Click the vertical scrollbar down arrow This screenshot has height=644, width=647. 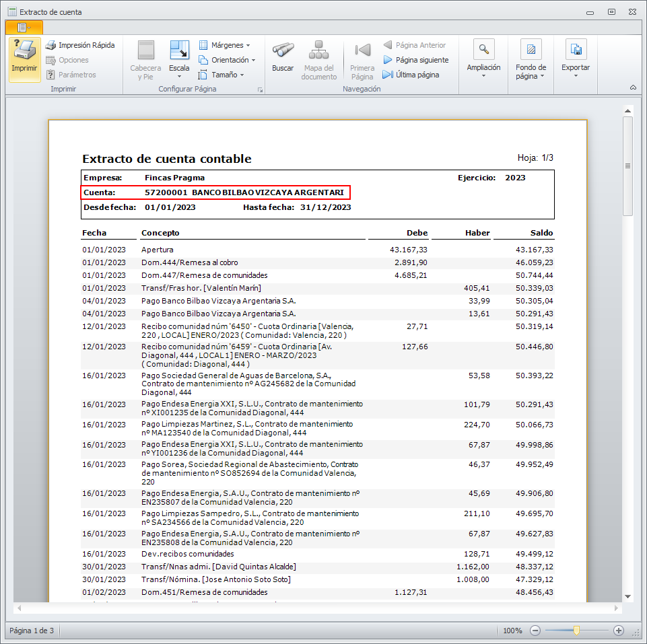coord(627,596)
